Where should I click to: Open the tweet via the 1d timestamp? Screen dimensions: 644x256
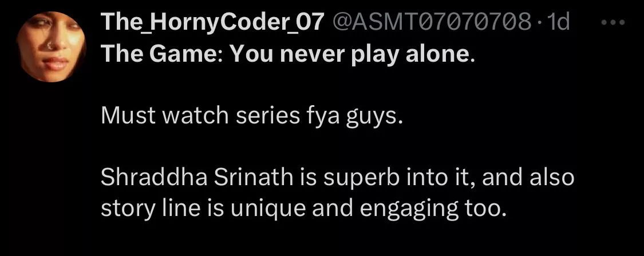pos(559,23)
